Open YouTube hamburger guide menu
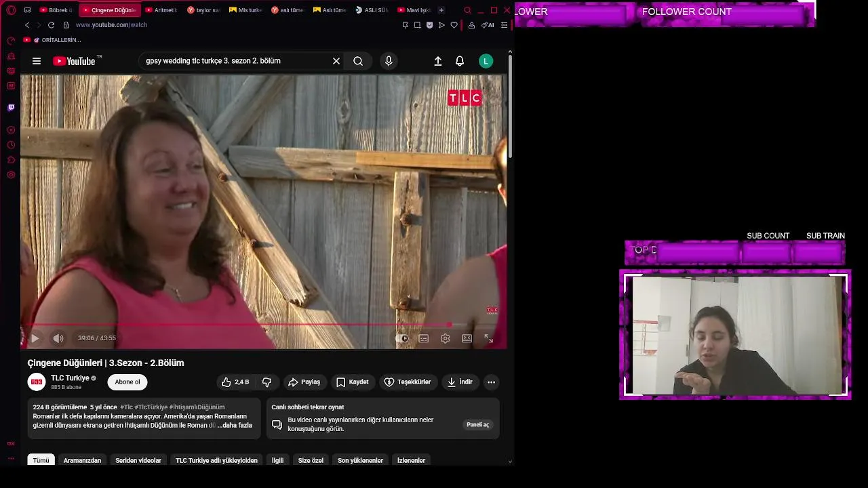 pyautogui.click(x=37, y=61)
